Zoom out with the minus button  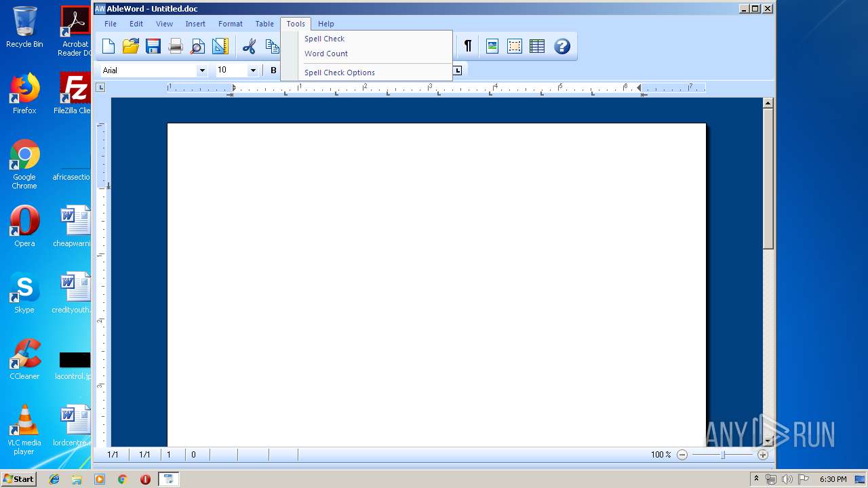click(682, 455)
